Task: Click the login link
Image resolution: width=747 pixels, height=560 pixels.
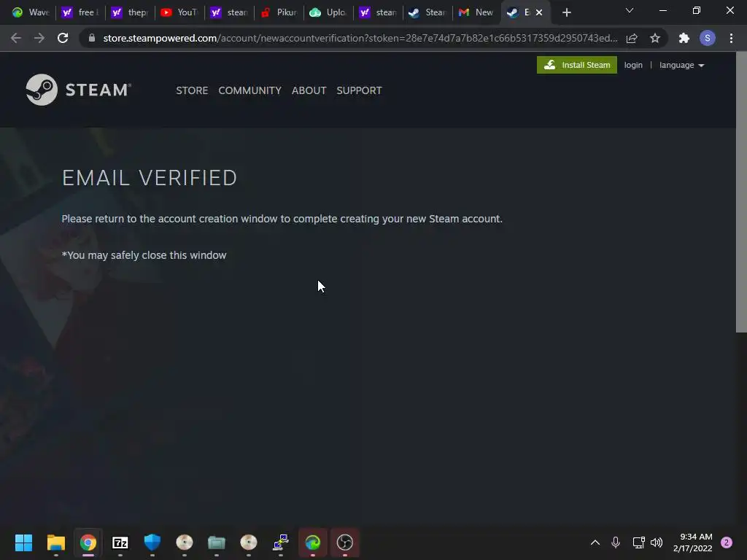Action: [x=633, y=65]
